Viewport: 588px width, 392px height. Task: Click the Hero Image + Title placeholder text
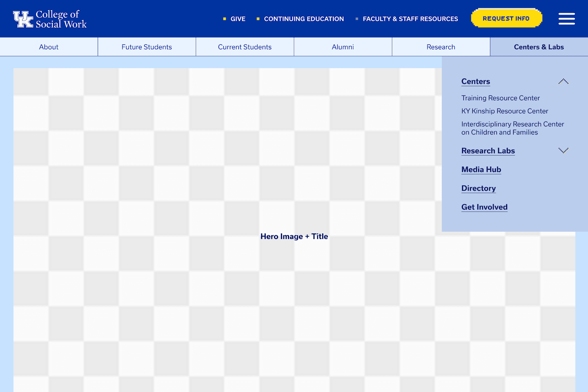(294, 236)
